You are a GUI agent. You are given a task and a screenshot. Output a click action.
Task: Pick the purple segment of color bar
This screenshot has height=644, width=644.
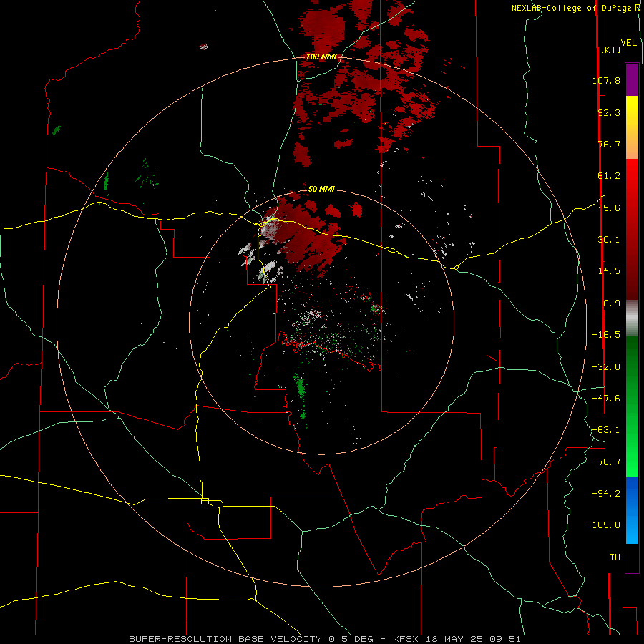click(632, 80)
